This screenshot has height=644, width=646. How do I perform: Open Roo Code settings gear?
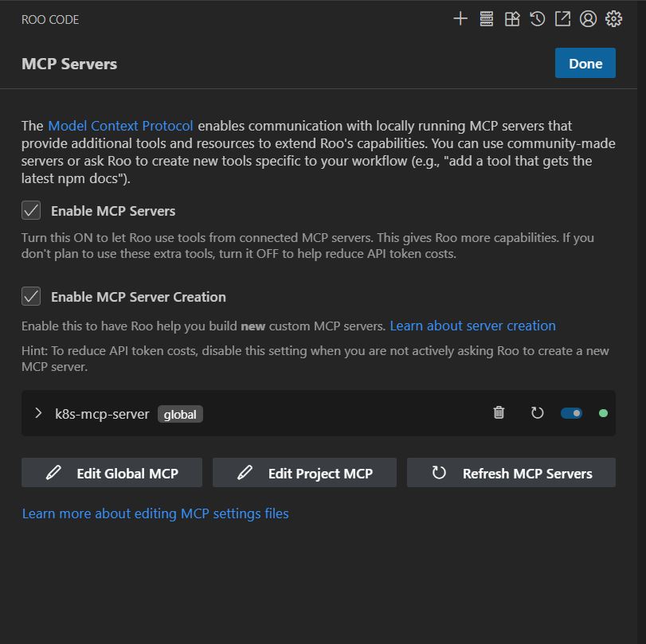pyautogui.click(x=613, y=19)
